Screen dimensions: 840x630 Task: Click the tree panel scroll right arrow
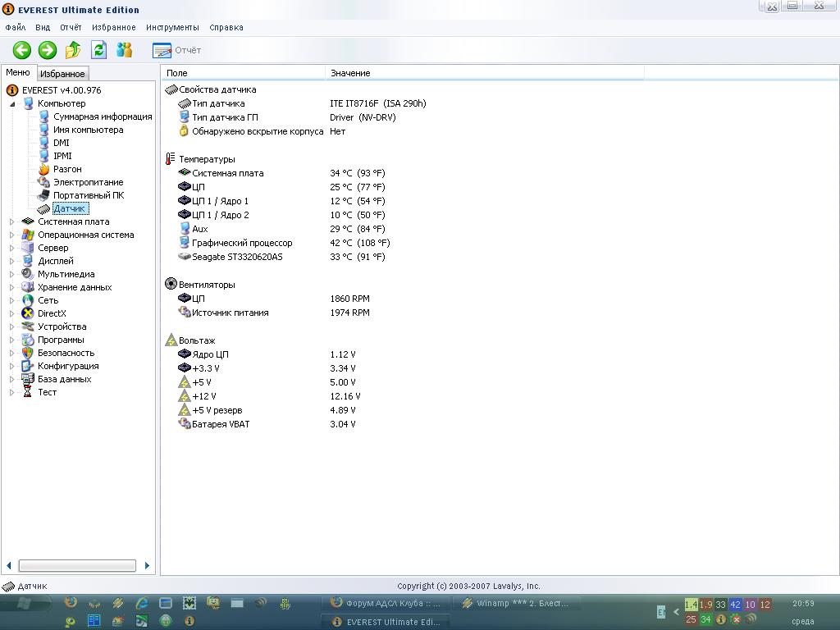pos(147,566)
